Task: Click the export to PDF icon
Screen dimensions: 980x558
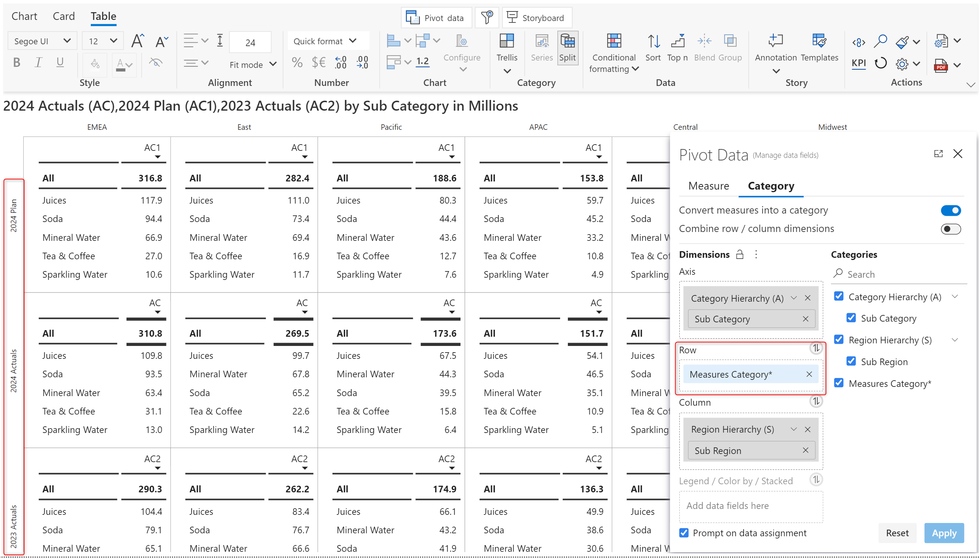Action: coord(941,65)
